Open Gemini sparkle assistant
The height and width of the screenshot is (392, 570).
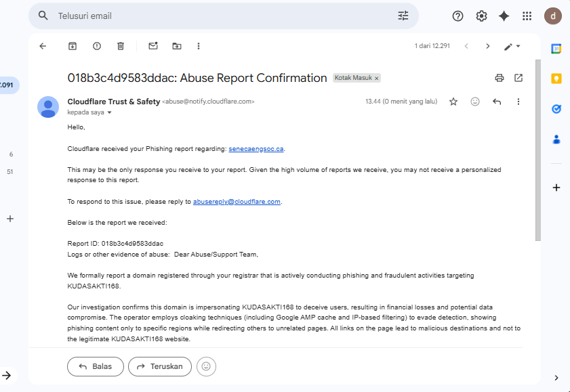tap(504, 16)
